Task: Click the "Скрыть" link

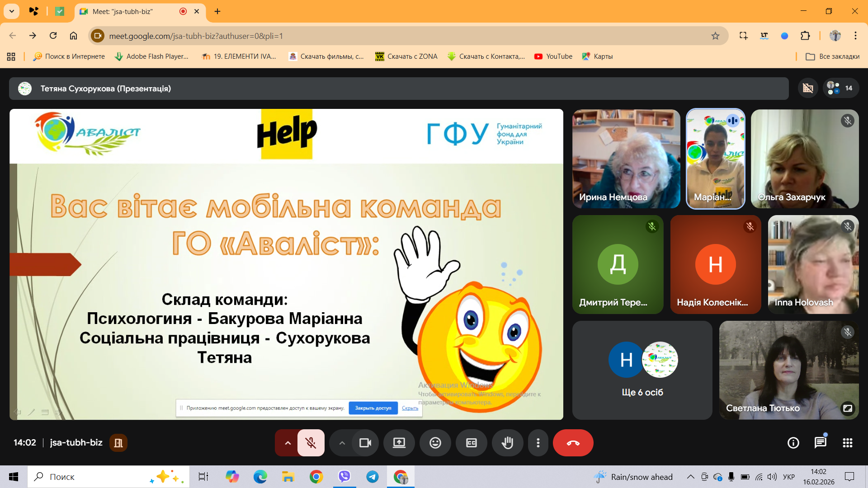Action: click(x=410, y=408)
